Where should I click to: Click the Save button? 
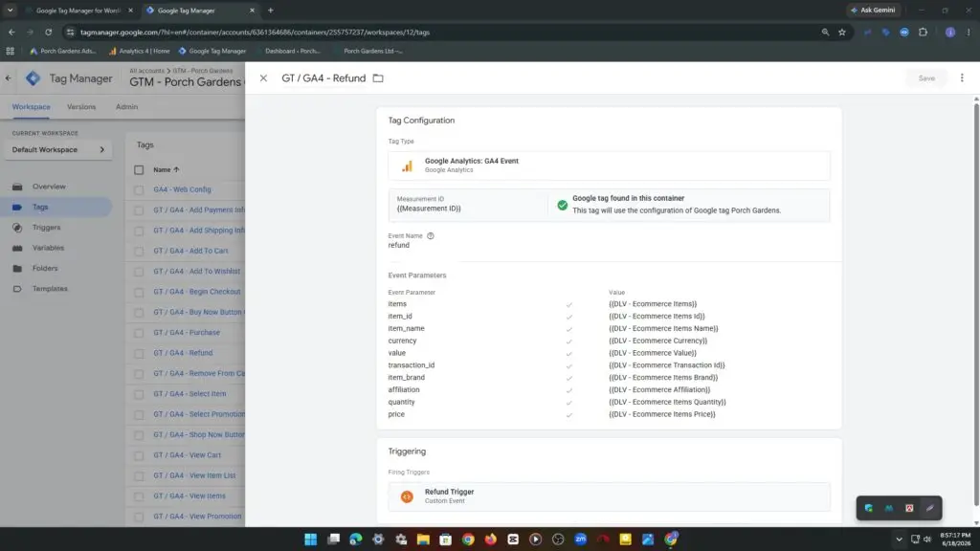pos(926,78)
